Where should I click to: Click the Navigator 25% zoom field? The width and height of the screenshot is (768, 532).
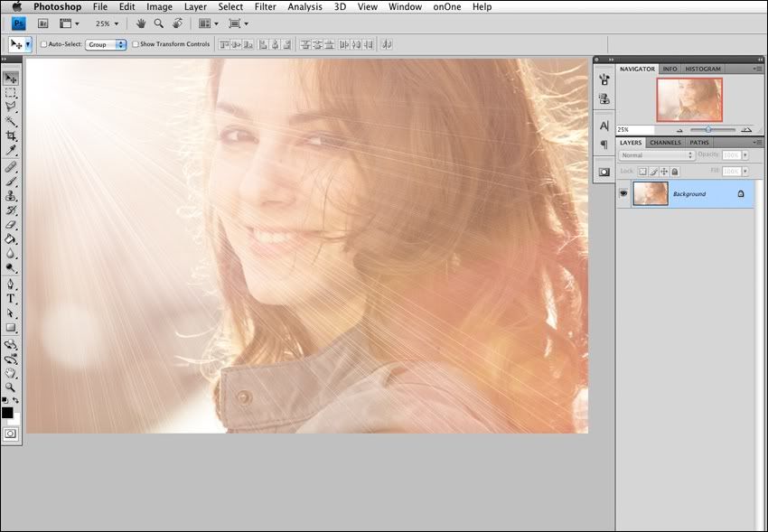[635, 130]
